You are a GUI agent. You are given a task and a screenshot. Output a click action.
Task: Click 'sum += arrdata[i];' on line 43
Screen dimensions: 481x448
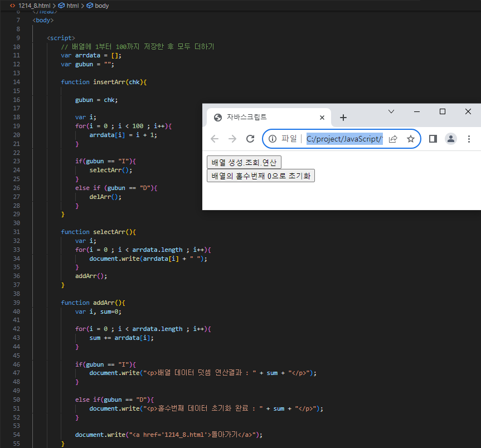pos(122,338)
